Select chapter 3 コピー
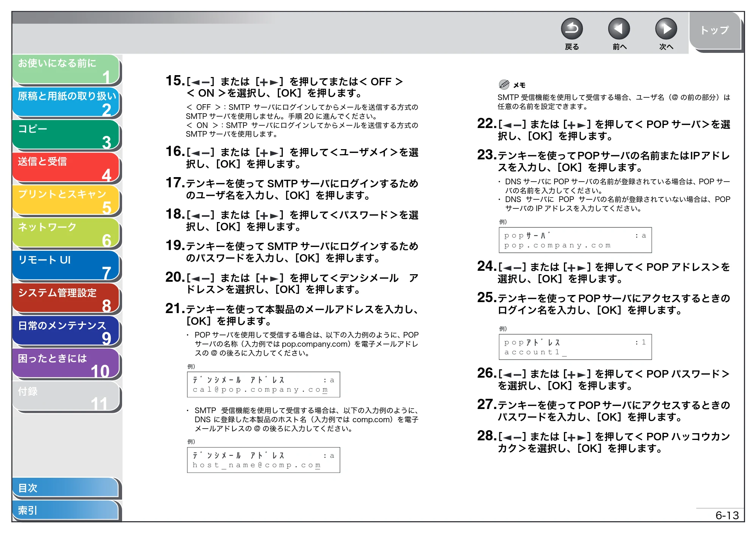 tap(66, 135)
